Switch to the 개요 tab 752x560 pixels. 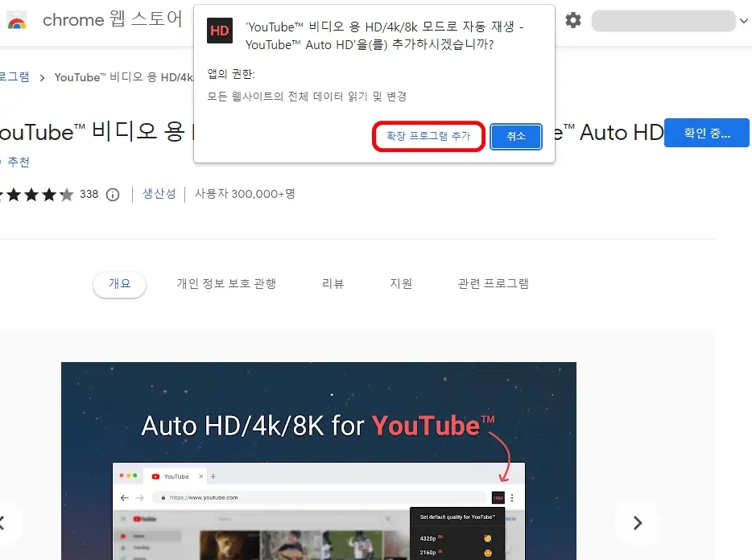[x=119, y=283]
